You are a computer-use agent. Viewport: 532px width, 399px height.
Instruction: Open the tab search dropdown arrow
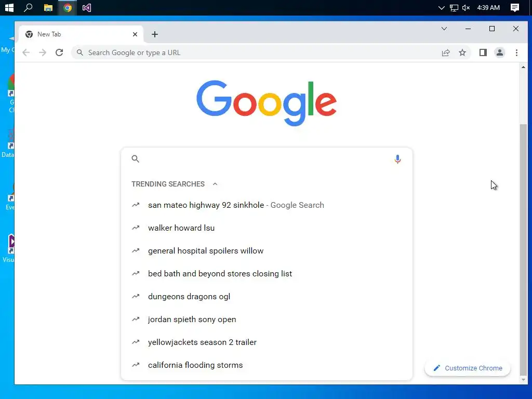click(x=444, y=29)
